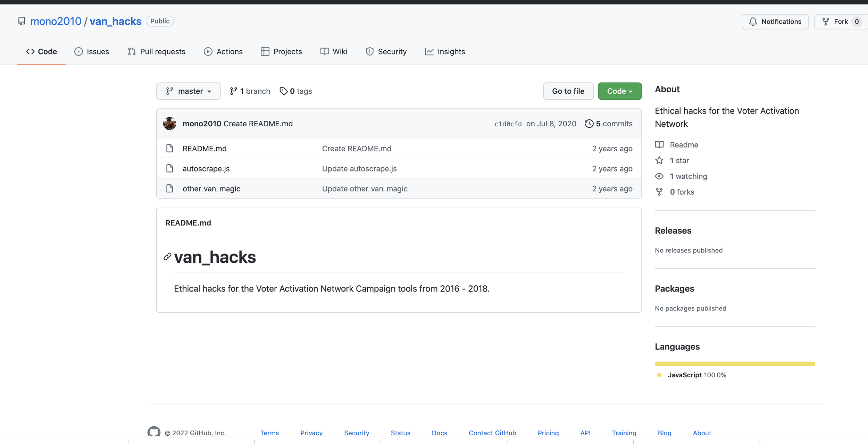Click the mono2010 avatar thumbnail
Screen dimensions: 868x444
(169, 124)
